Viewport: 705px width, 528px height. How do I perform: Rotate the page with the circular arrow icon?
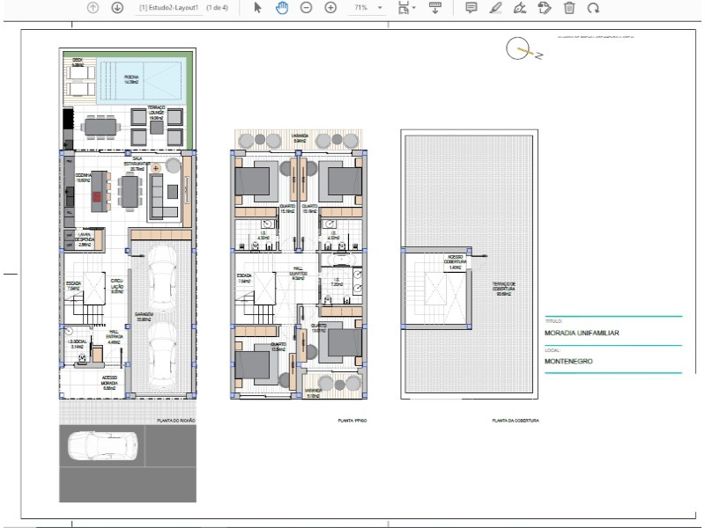(593, 7)
